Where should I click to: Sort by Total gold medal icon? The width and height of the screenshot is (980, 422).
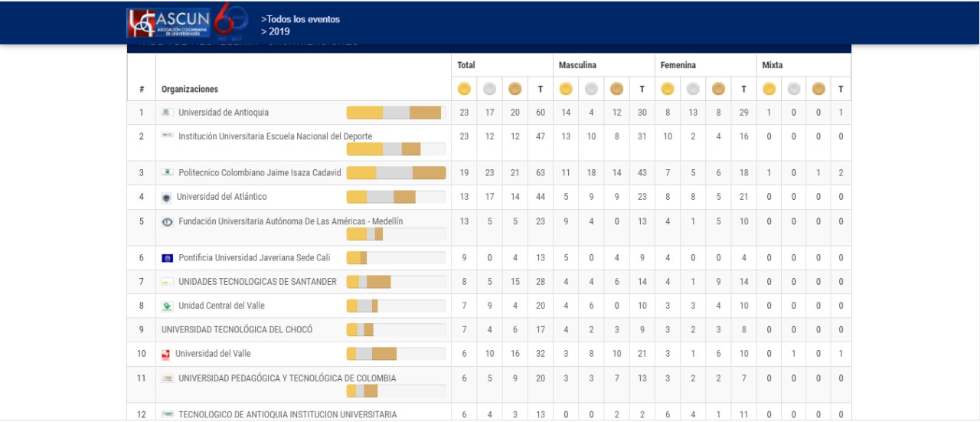tap(464, 89)
